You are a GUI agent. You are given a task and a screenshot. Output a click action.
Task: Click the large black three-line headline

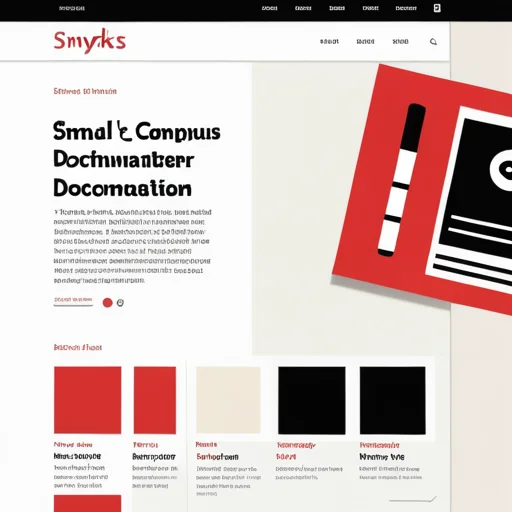[137, 159]
